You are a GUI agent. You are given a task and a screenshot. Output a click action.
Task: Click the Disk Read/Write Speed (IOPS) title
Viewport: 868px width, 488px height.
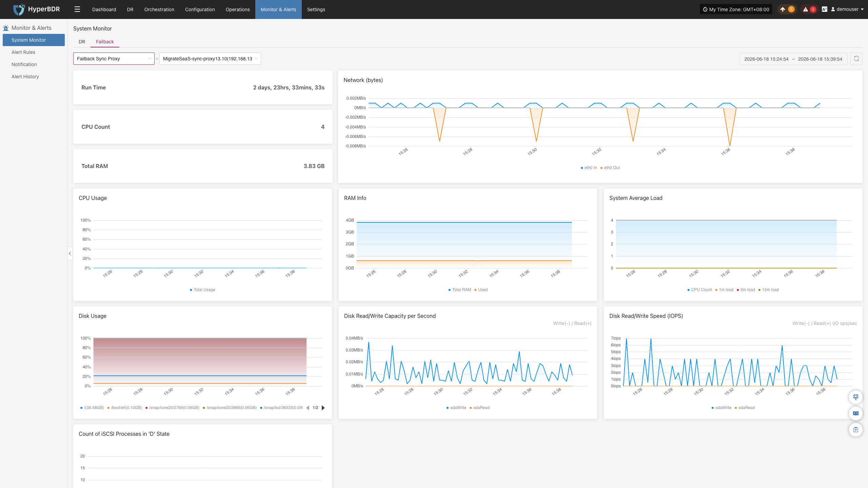pos(646,316)
